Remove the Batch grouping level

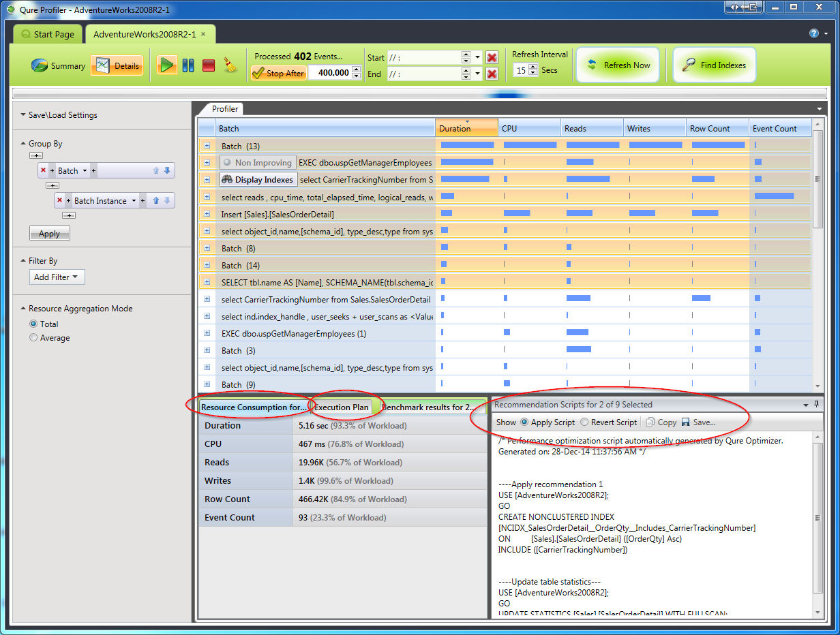(x=43, y=170)
